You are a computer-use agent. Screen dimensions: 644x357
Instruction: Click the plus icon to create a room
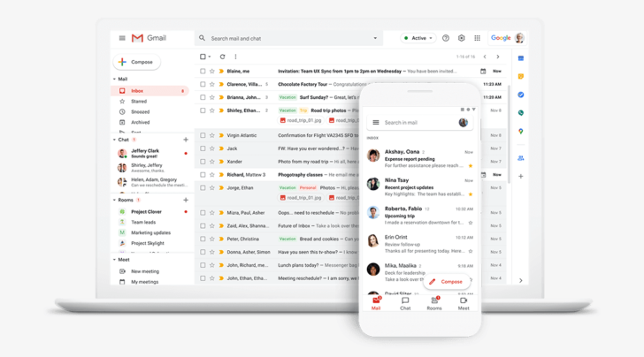point(186,200)
